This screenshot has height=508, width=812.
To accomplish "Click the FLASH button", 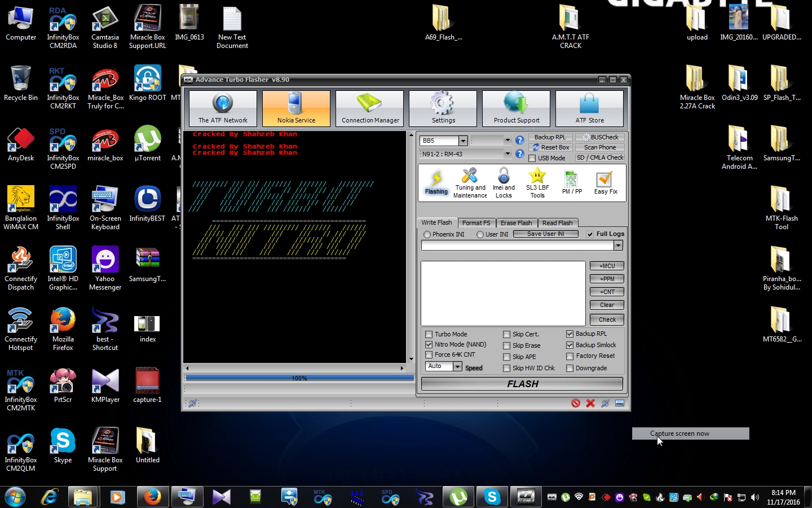I will click(x=522, y=384).
